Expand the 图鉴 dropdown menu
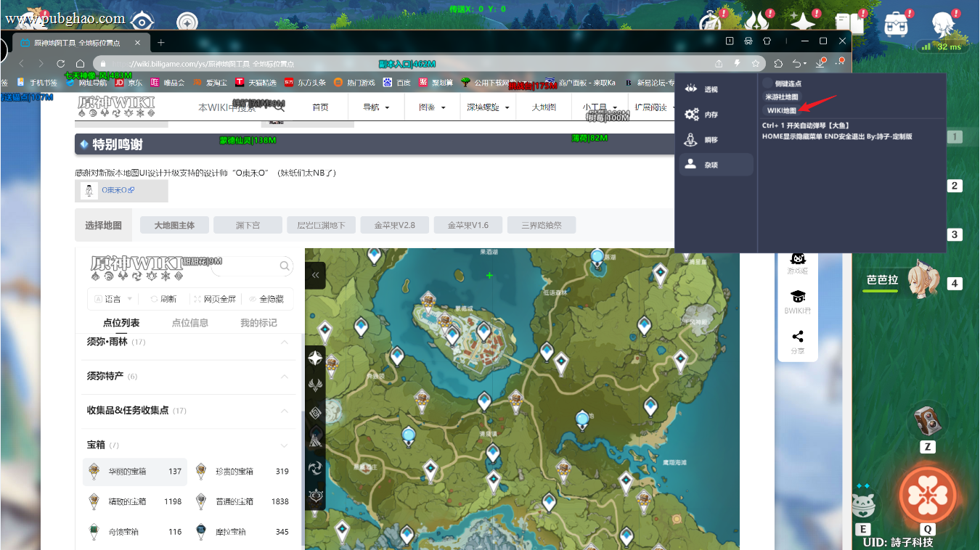980x550 pixels. [x=431, y=107]
